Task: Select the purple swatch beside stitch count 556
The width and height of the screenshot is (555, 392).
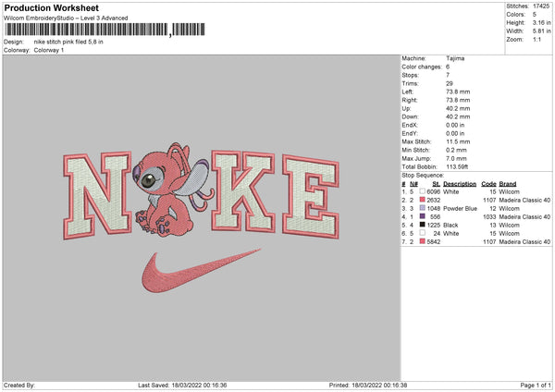Action: click(x=423, y=216)
